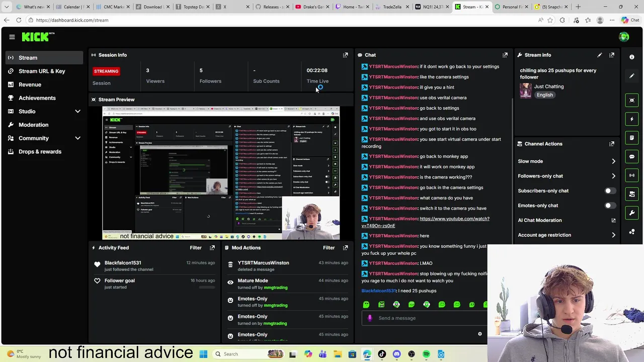Click the note page icon in the right rail
The height and width of the screenshot is (362, 644).
coord(632,138)
